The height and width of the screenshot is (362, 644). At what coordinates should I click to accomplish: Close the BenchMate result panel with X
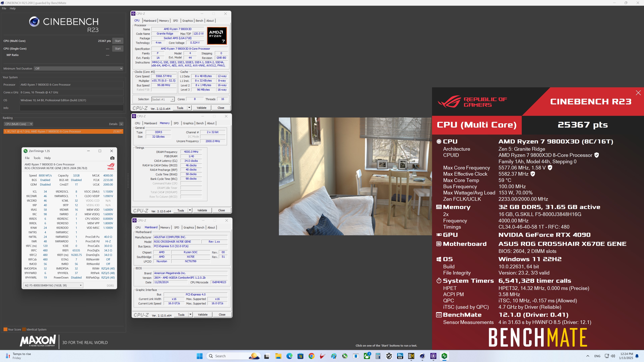[638, 93]
